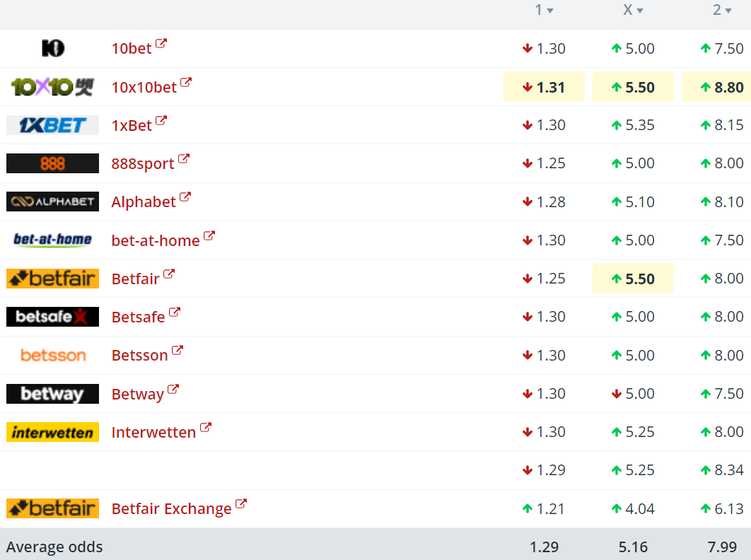
Task: Select Betfair's highlighted 5.50 draw odds
Action: (x=633, y=279)
